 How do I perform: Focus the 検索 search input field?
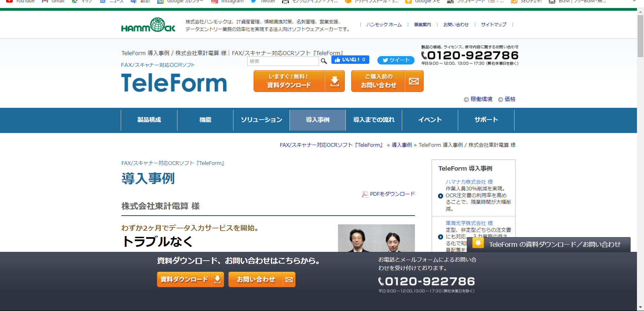click(x=283, y=61)
